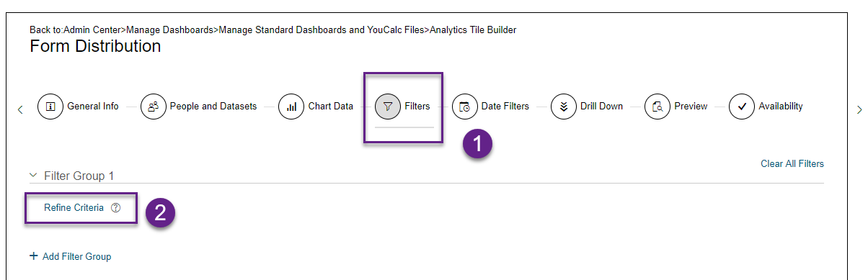Select the Drill Down chevrons icon
868x280 pixels.
coord(564,106)
